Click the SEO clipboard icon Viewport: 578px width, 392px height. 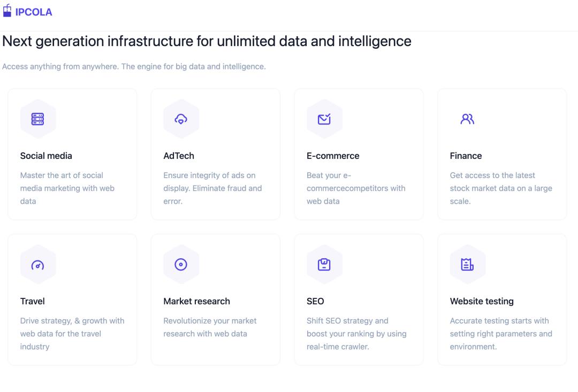[324, 264]
